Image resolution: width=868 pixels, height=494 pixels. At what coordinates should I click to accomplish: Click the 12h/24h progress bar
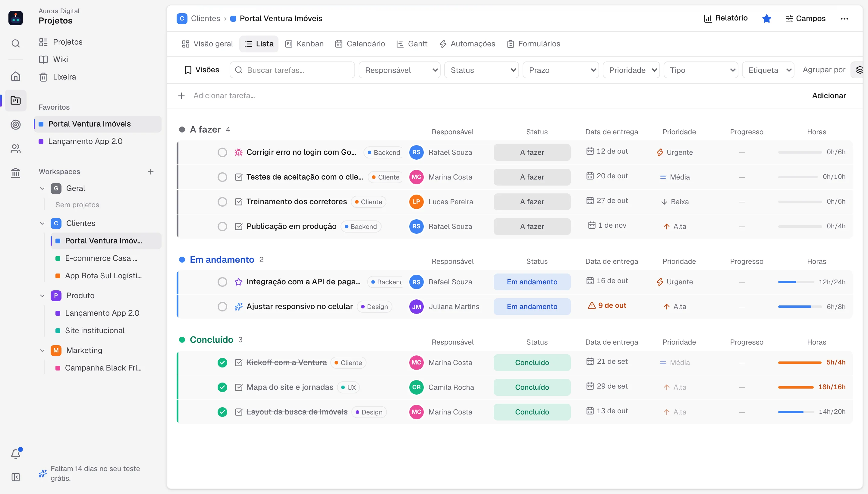click(x=796, y=282)
